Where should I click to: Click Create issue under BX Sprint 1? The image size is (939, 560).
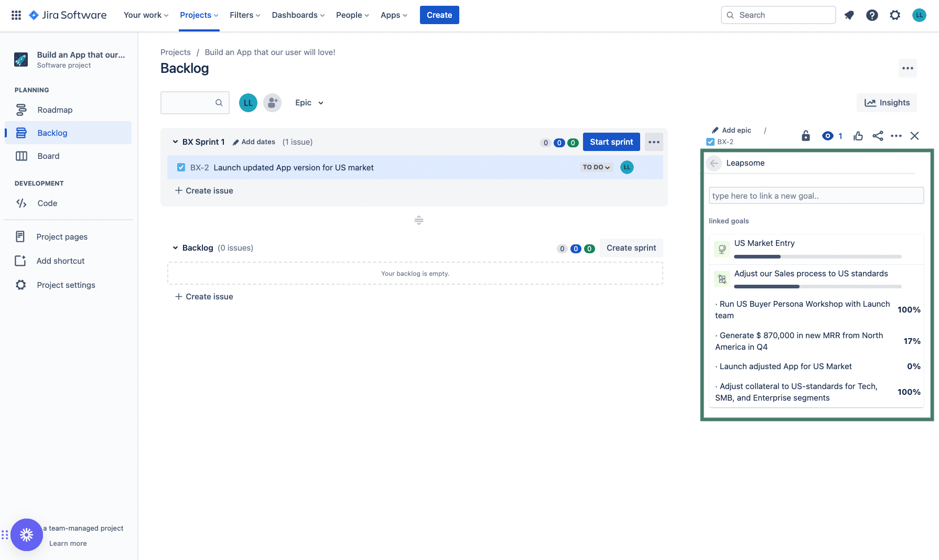click(x=204, y=191)
